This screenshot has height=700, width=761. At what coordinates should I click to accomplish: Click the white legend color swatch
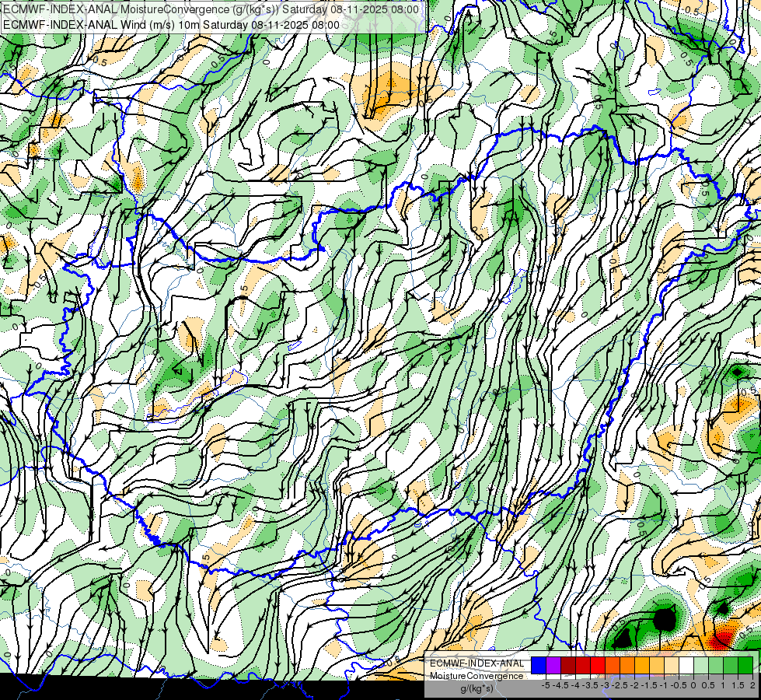coord(686,666)
